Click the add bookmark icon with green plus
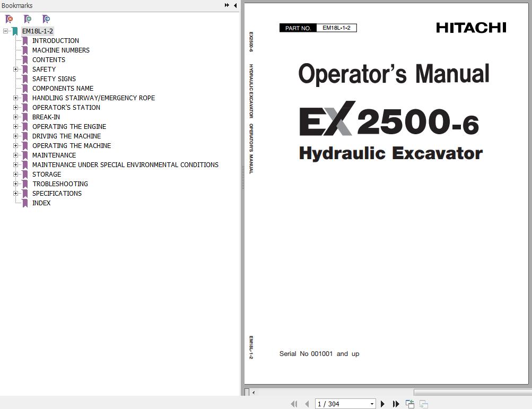Screen dimensions: 532x409 [x=28, y=19]
